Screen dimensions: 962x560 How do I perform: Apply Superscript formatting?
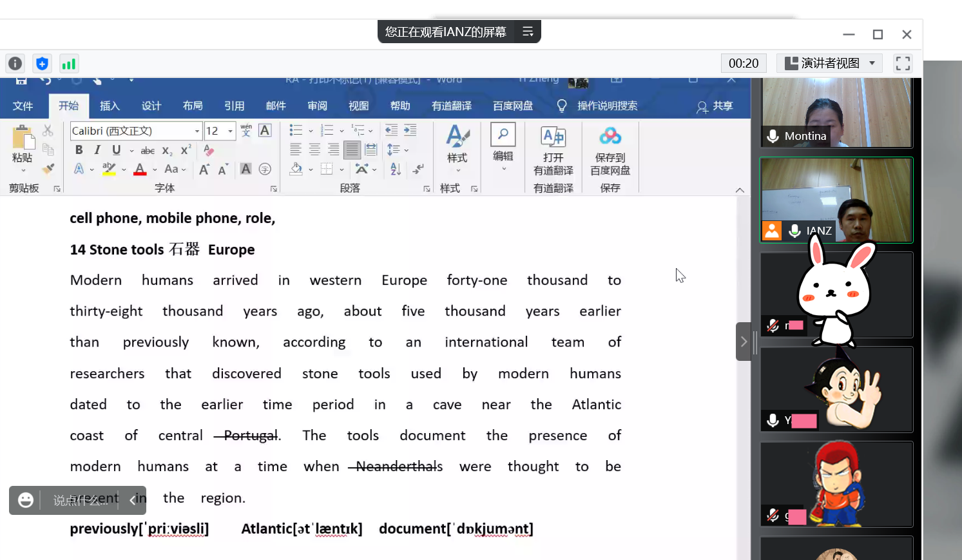[x=186, y=150]
